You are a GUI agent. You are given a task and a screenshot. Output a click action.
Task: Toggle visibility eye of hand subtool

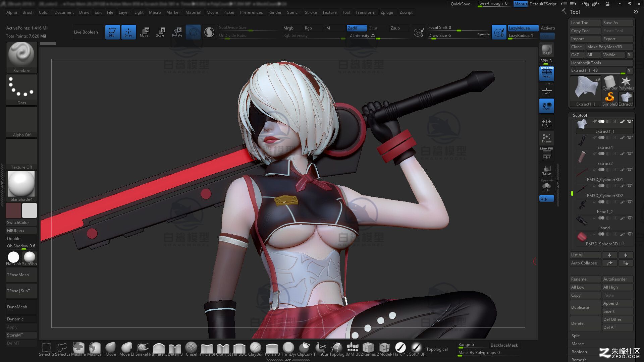[630, 218]
